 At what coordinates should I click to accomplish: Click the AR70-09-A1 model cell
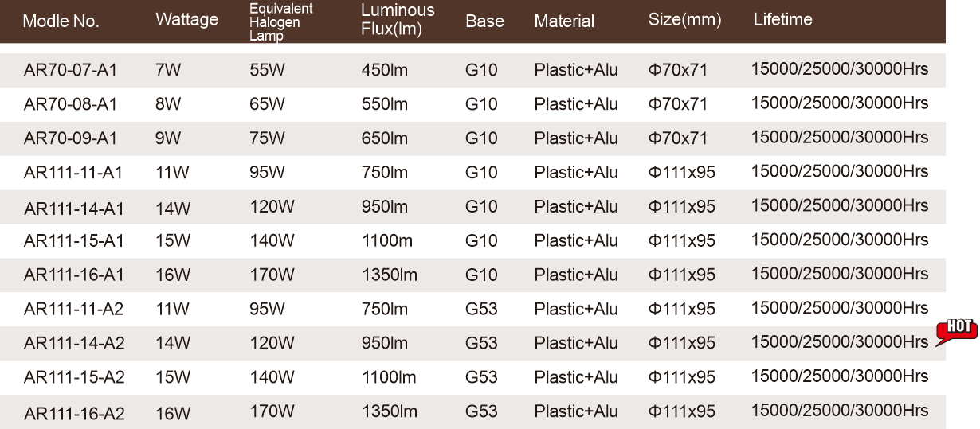(x=70, y=138)
